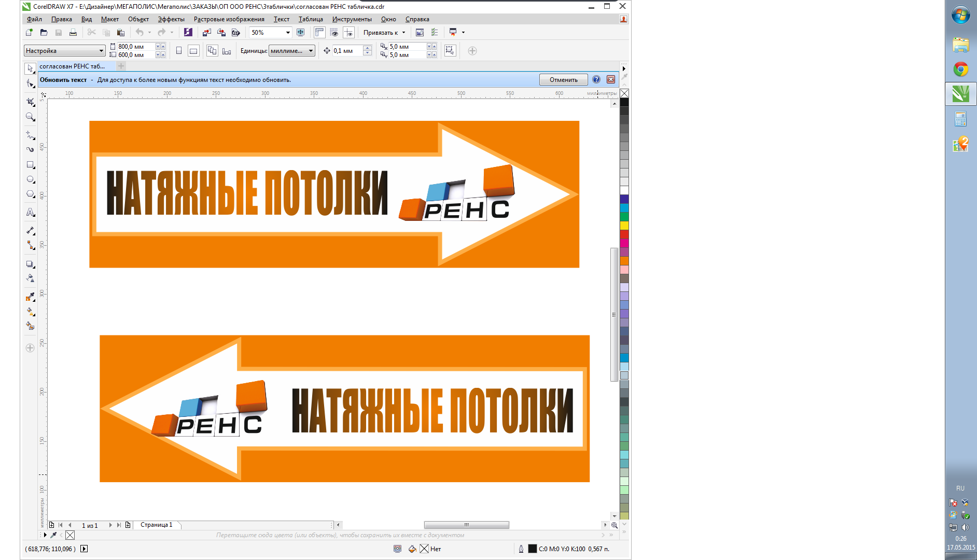The image size is (977, 560).
Task: Open a file via folder icon
Action: click(x=44, y=32)
